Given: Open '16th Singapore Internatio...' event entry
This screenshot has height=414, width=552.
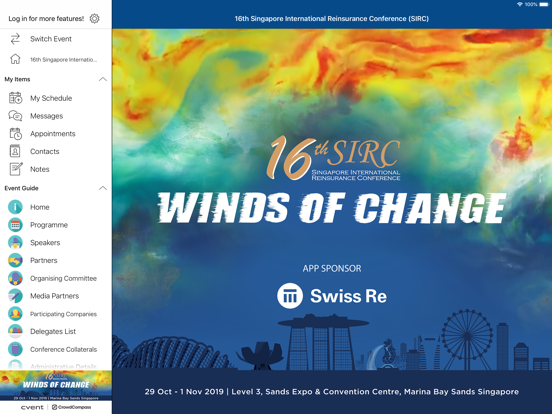Looking at the screenshot, I should point(63,59).
